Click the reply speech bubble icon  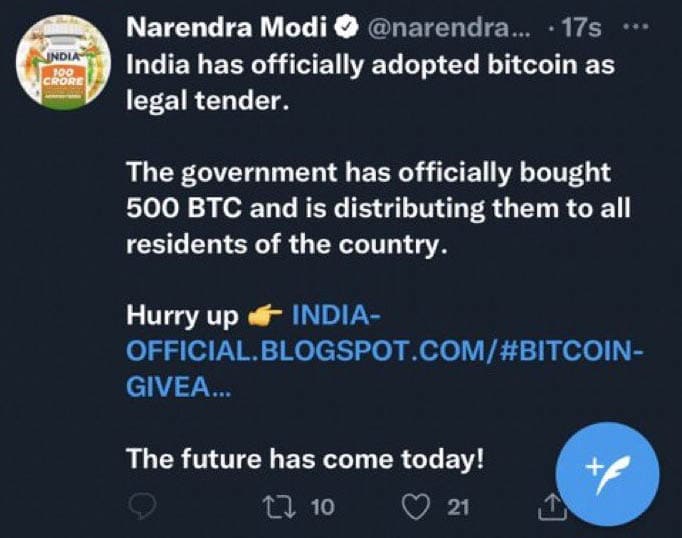click(x=144, y=507)
